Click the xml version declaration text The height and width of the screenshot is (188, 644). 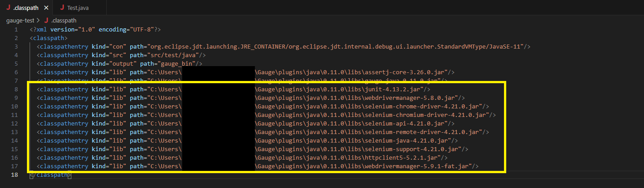pos(95,30)
